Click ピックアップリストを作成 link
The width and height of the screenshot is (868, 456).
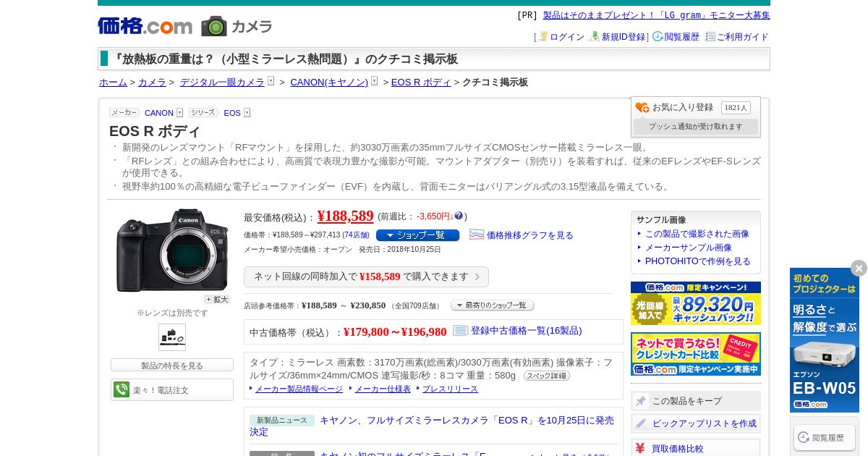pyautogui.click(x=705, y=423)
